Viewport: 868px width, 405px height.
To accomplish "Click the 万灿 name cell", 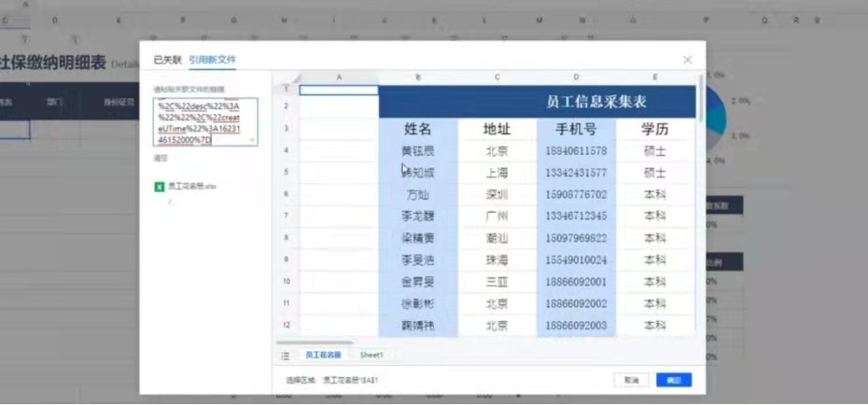I will coord(418,195).
